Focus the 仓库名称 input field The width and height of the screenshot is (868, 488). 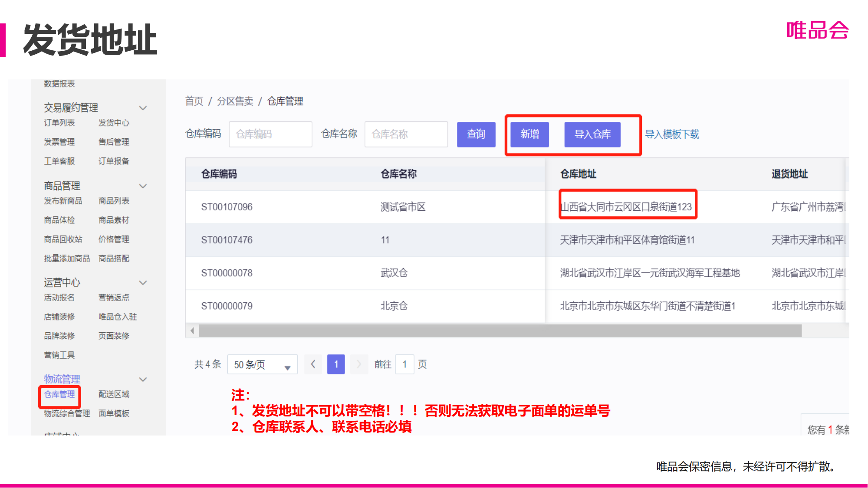(406, 134)
